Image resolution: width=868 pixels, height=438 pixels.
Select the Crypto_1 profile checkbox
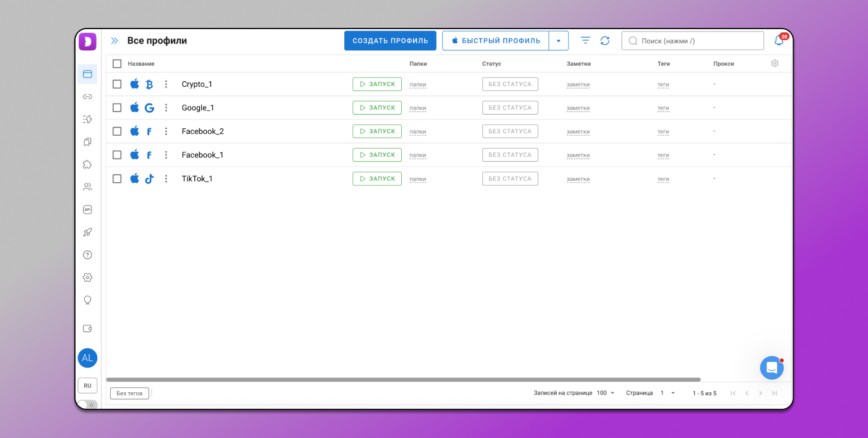(x=117, y=84)
